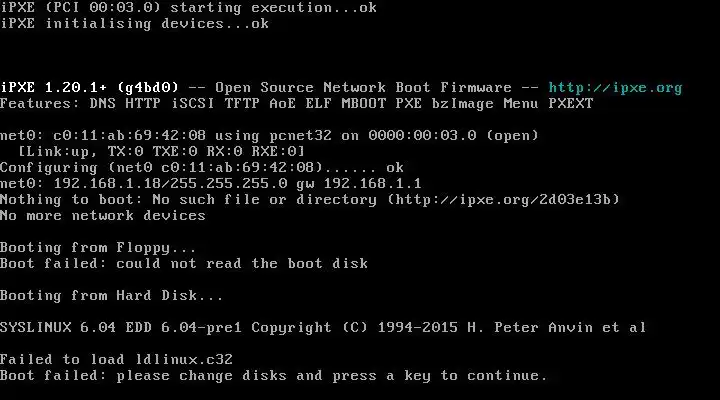Screen dimensions: 720x400
Task: Click "Boot failed: could not read the boot disk"
Action: pyautogui.click(x=184, y=263)
